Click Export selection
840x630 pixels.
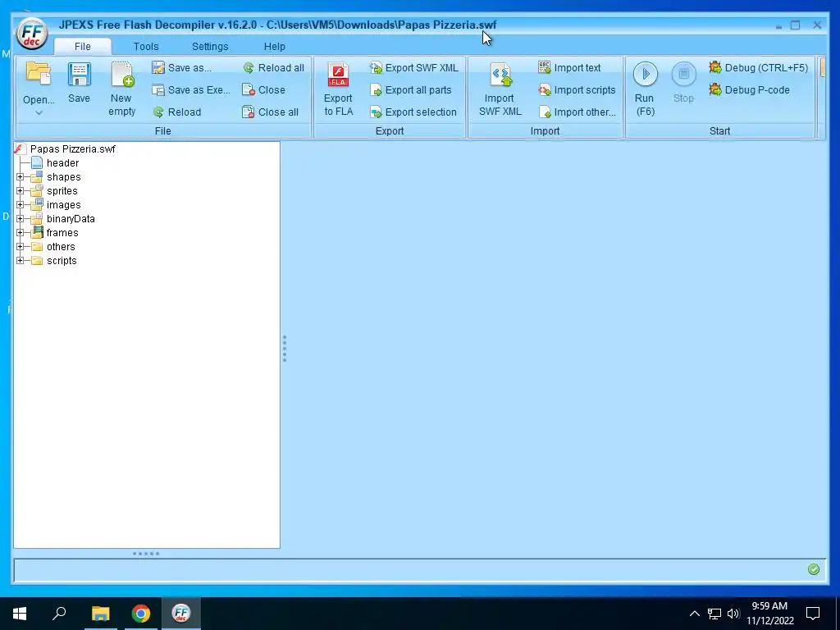[x=413, y=112]
